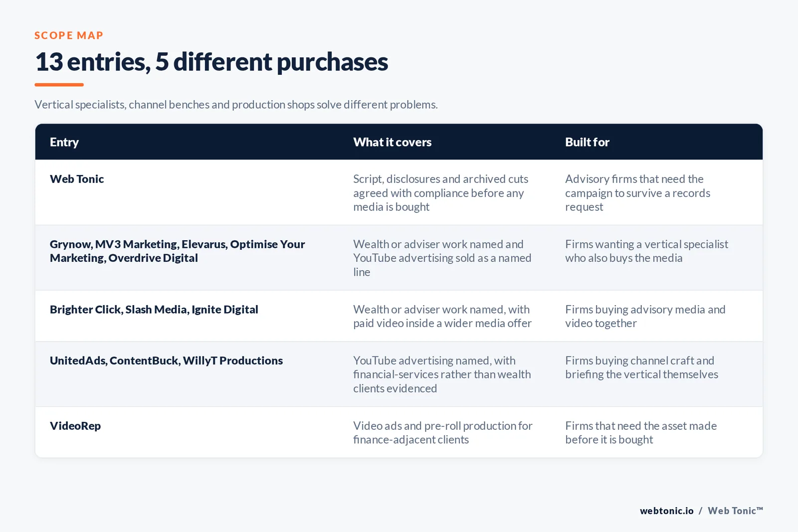Image resolution: width=798 pixels, height=532 pixels.
Task: Click the SCOPE MAP label
Action: (69, 35)
